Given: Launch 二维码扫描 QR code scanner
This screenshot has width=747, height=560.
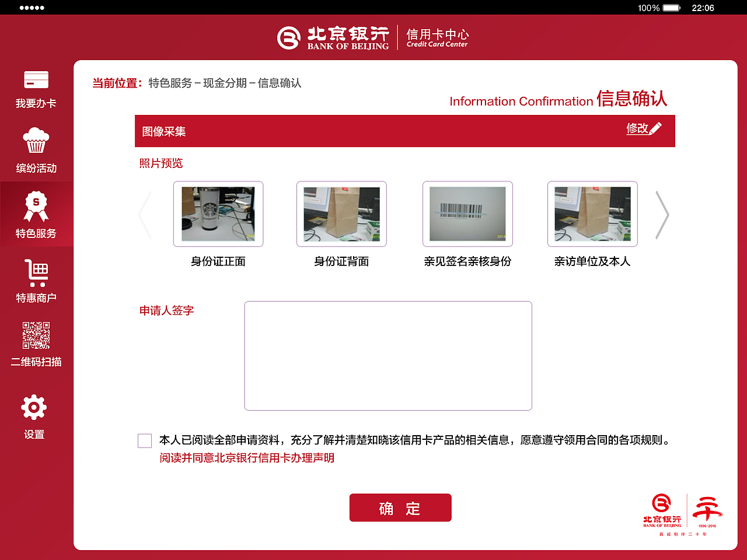Looking at the screenshot, I should [x=36, y=337].
